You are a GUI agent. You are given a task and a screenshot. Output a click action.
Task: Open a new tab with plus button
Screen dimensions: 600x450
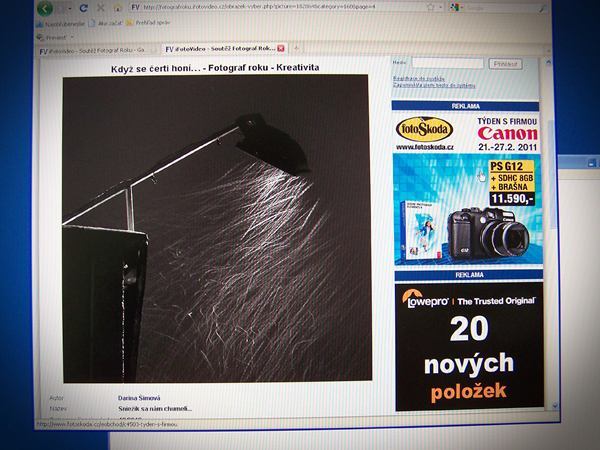(x=297, y=48)
